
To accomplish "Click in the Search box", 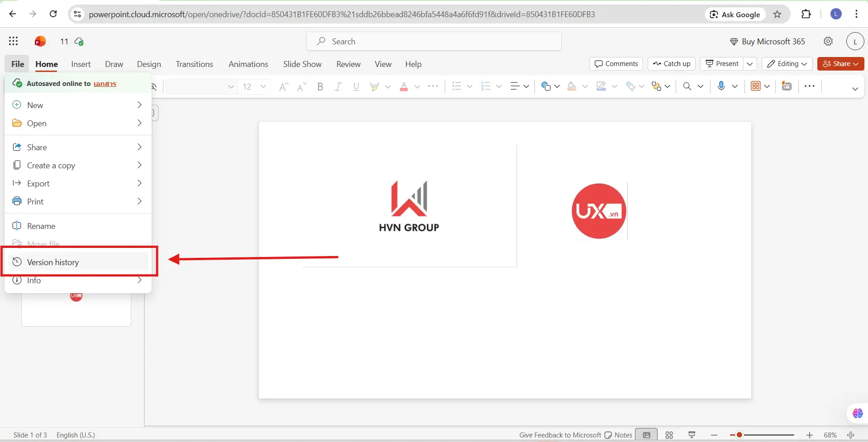I will coord(434,41).
